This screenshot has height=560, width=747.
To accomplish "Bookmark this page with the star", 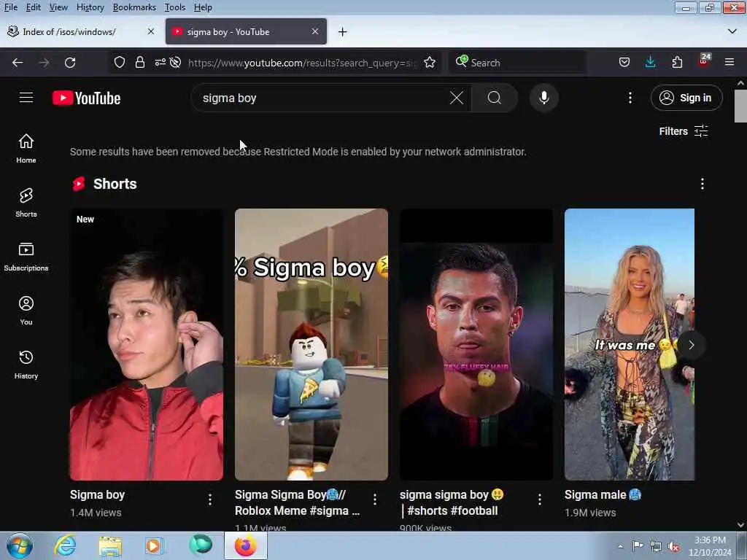I will click(429, 63).
